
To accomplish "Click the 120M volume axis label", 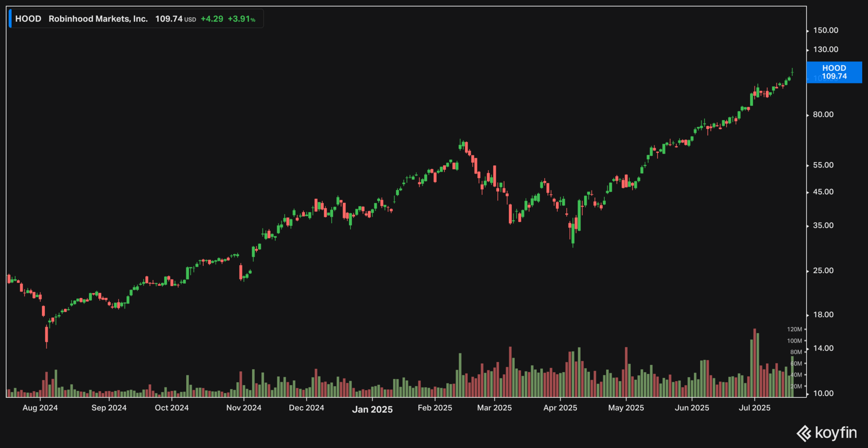I will tap(794, 329).
